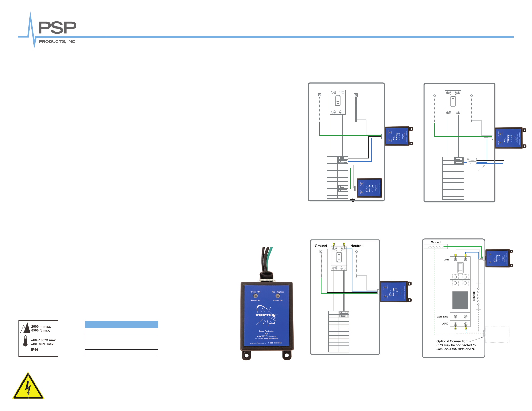Screen dimensions: 532x411
Task: Click the ground symbol below top-left panel diagram
Action: (x=352, y=200)
